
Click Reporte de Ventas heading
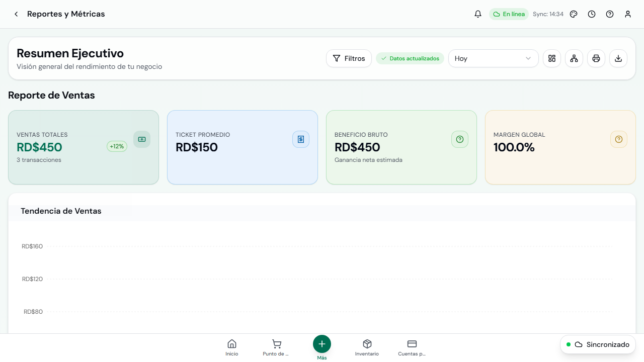pyautogui.click(x=51, y=95)
